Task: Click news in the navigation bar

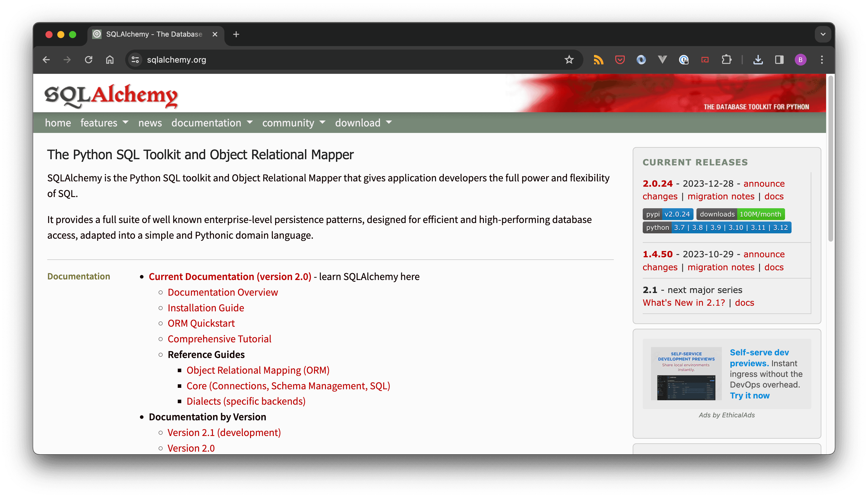Action: coord(150,123)
